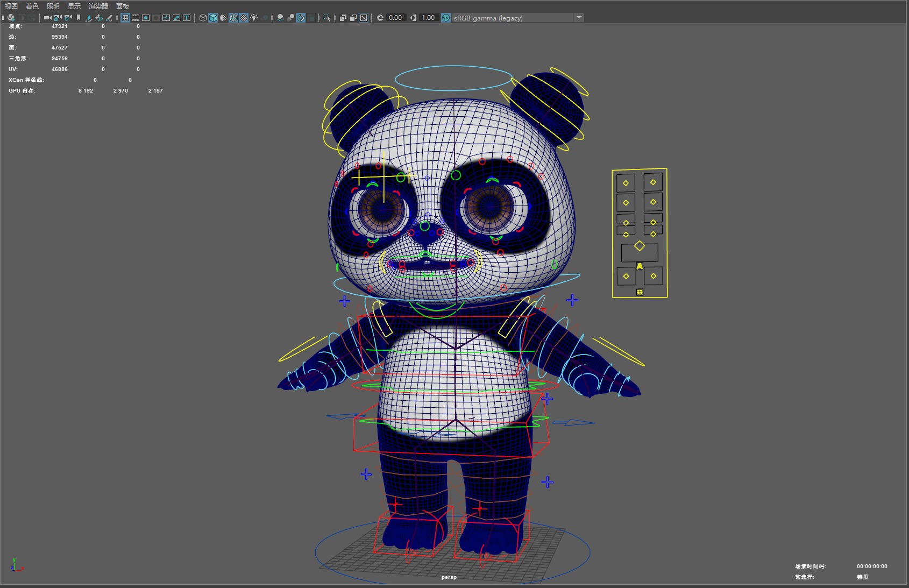The image size is (909, 588).
Task: Toggle textured display mode
Action: click(244, 18)
